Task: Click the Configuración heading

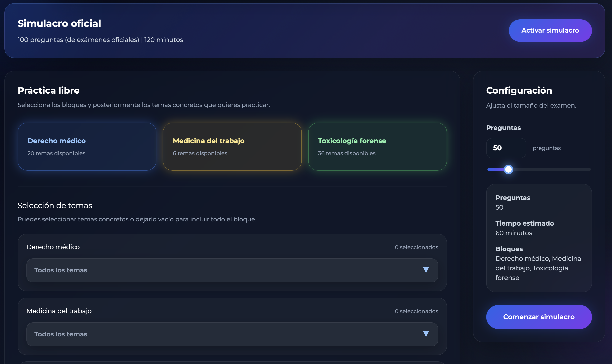Action: coord(519,90)
